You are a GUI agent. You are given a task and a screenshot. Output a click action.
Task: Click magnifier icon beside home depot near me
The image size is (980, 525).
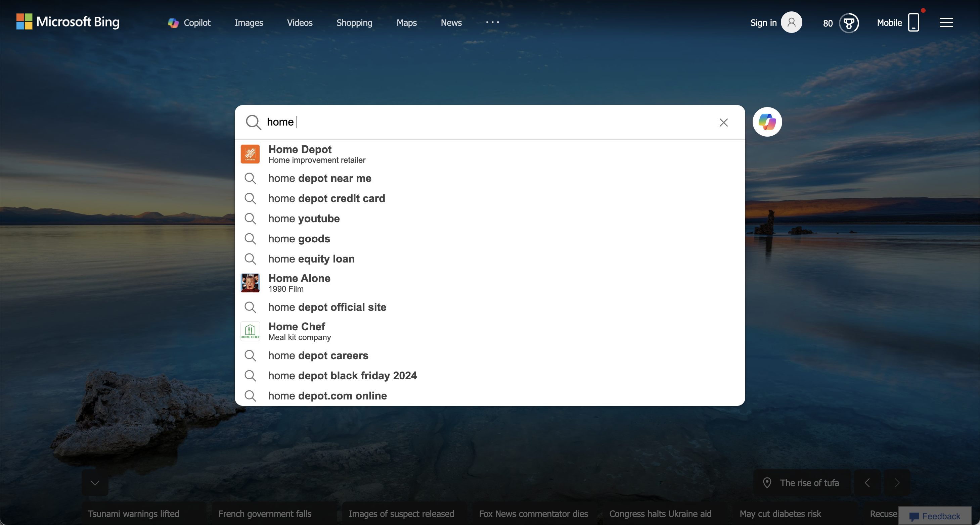250,178
